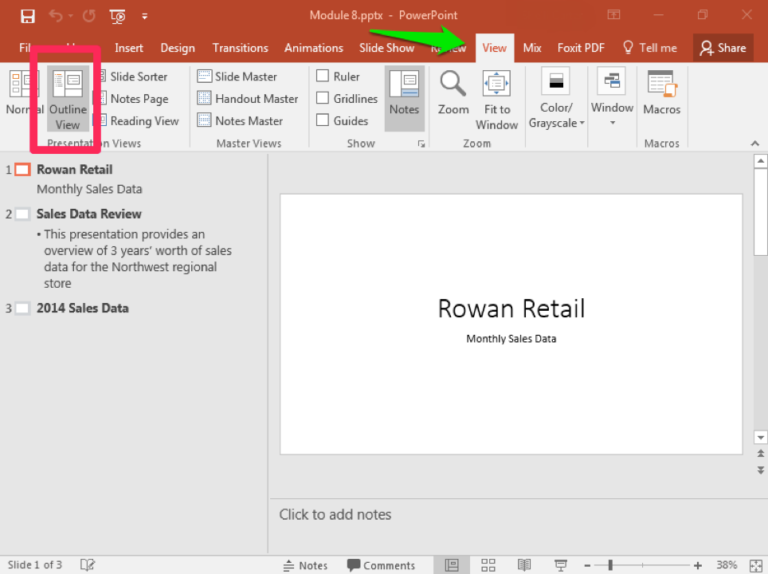Screen dimensions: 768x574
Task: Switch to the Transitions tab
Action: 240,48
